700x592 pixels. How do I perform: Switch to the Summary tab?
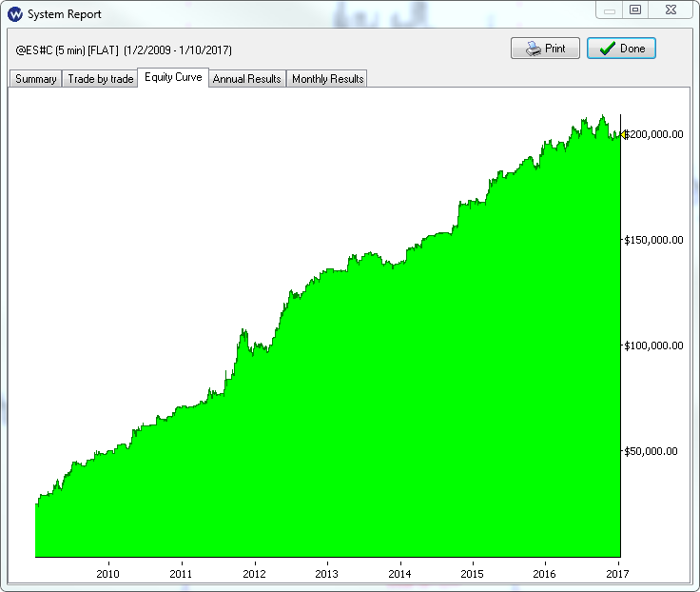(x=36, y=79)
